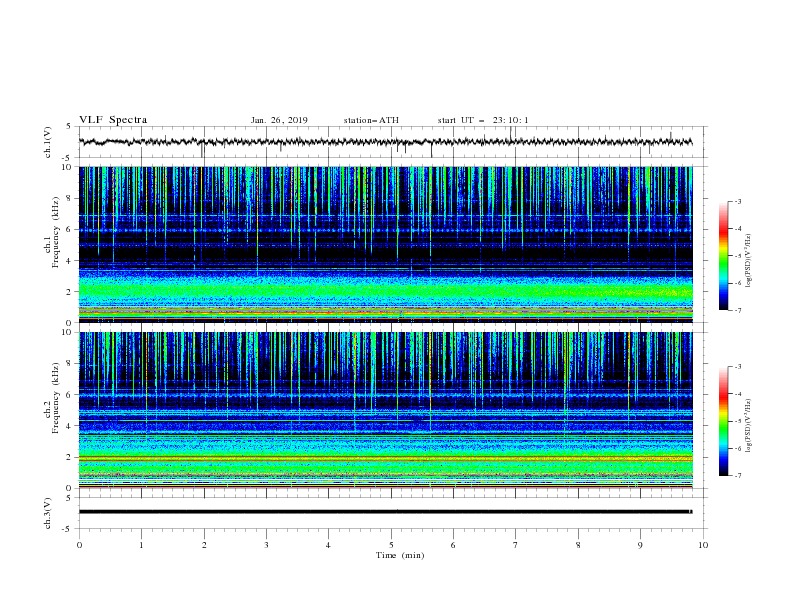
Task: Click the lower PSD color scale bar
Action: [723, 421]
